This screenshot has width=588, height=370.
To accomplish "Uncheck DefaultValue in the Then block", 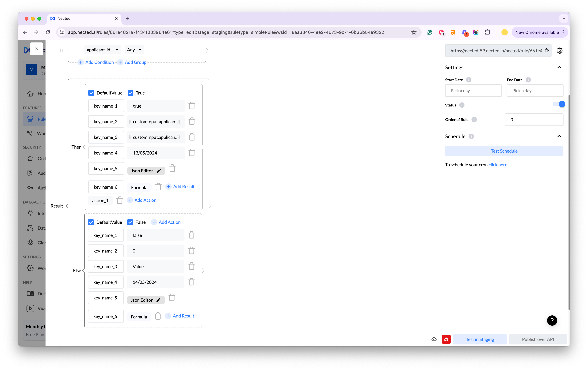I will pyautogui.click(x=91, y=93).
